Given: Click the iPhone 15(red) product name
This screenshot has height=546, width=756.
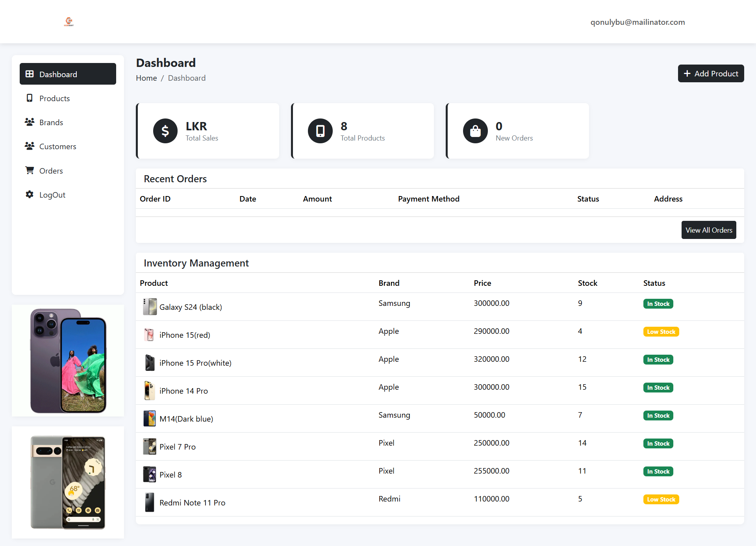Looking at the screenshot, I should tap(185, 335).
